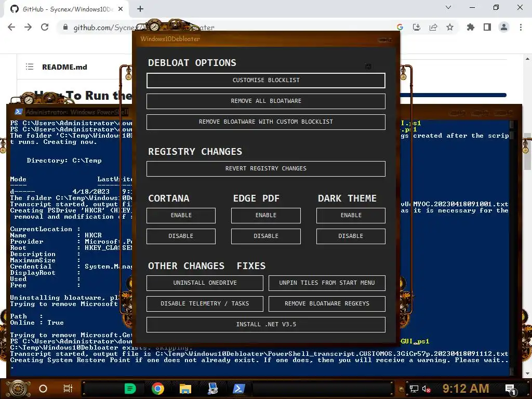Disable Cortana

coord(181,236)
